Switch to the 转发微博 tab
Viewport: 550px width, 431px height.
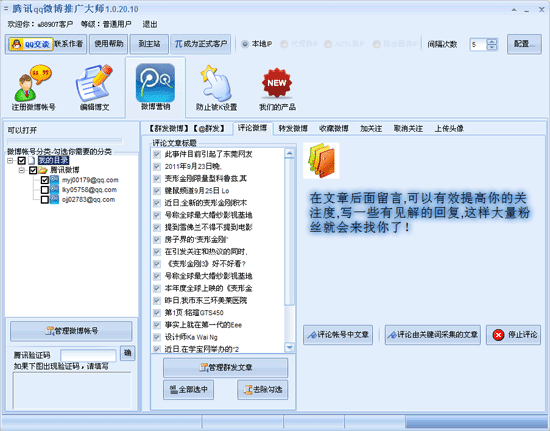293,129
